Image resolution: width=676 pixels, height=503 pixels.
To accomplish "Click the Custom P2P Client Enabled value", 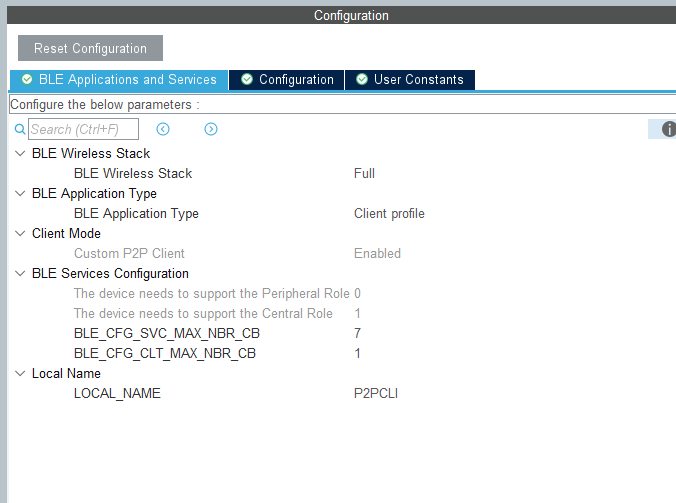I will pyautogui.click(x=377, y=253).
